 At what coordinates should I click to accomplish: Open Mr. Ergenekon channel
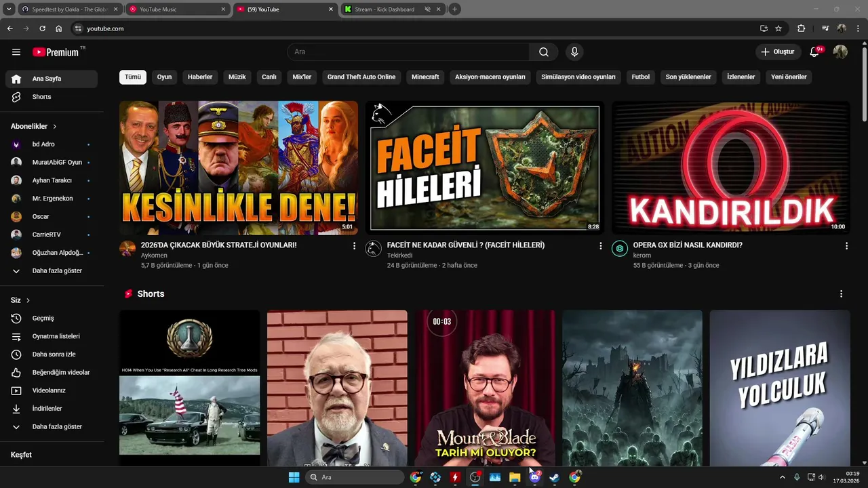pos(52,199)
